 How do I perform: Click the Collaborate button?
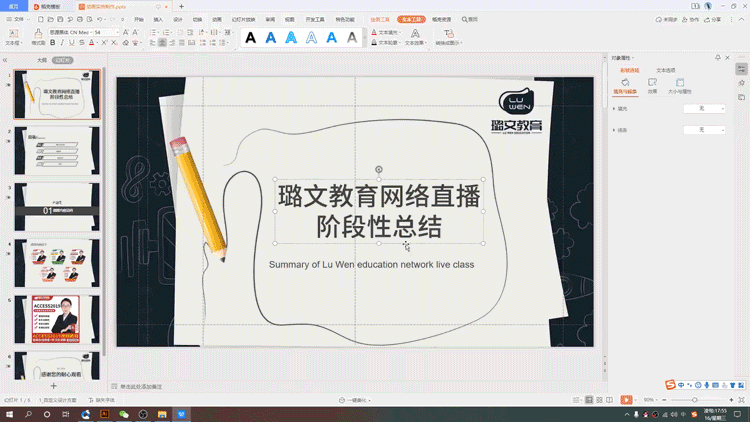691,20
